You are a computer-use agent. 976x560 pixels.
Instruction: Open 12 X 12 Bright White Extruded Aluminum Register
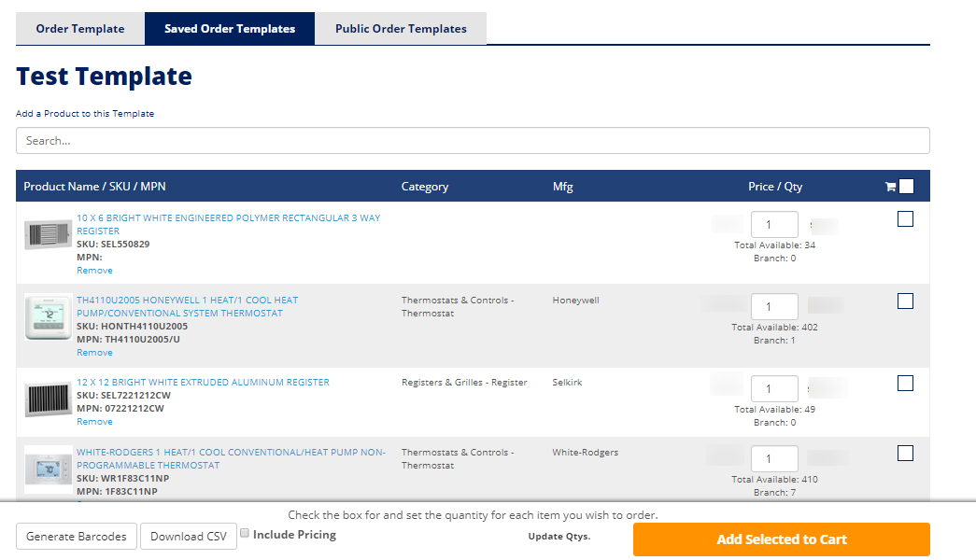(x=203, y=382)
